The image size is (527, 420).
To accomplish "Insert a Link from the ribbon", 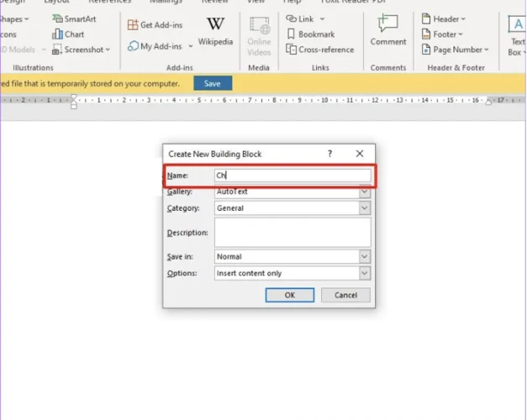I will pyautogui.click(x=300, y=18).
